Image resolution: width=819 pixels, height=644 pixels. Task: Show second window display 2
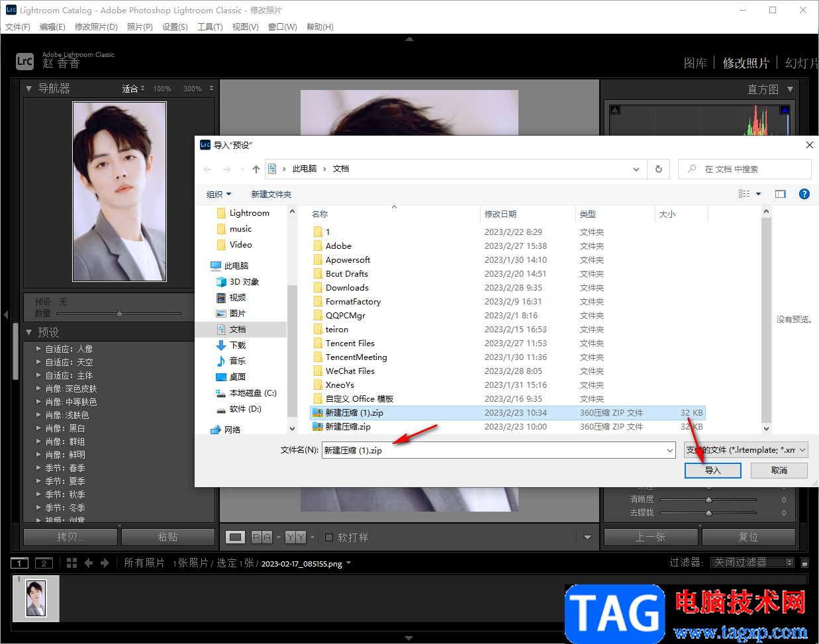[44, 563]
